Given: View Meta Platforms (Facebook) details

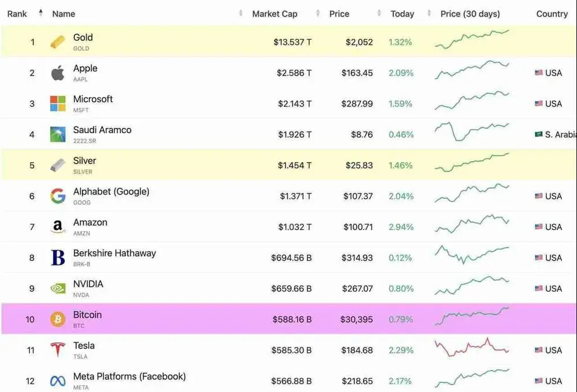Looking at the screenshot, I should pyautogui.click(x=129, y=376).
